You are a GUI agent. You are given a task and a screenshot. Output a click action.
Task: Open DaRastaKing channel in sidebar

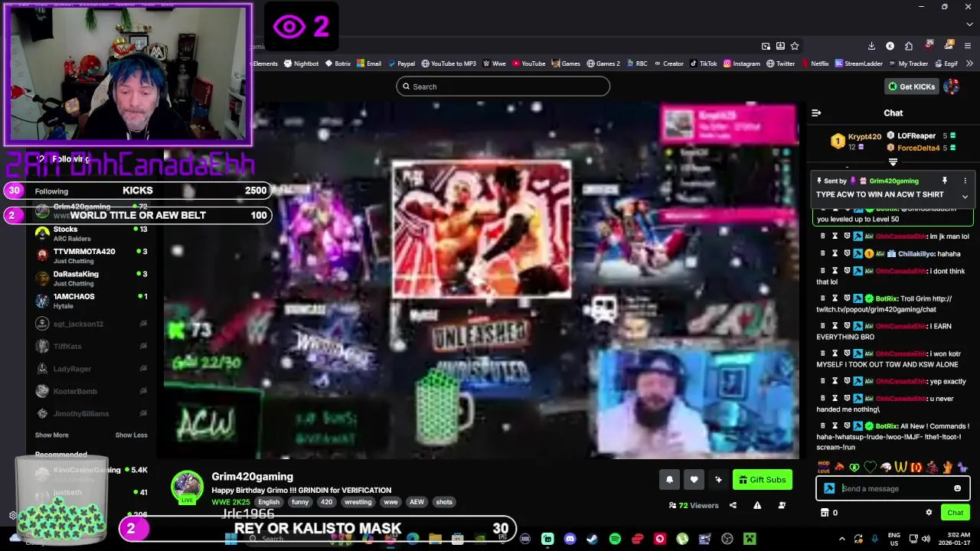click(x=92, y=278)
